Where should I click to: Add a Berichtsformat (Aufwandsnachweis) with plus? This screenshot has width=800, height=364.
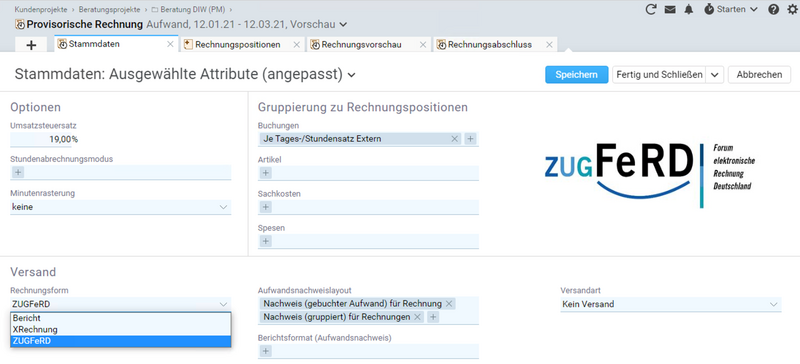(265, 351)
